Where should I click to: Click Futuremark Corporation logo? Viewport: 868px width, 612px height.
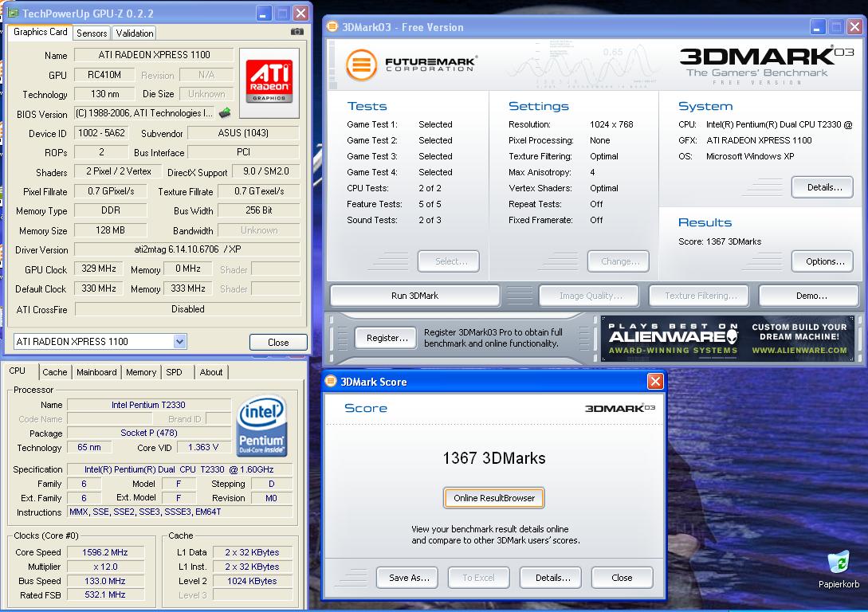411,65
